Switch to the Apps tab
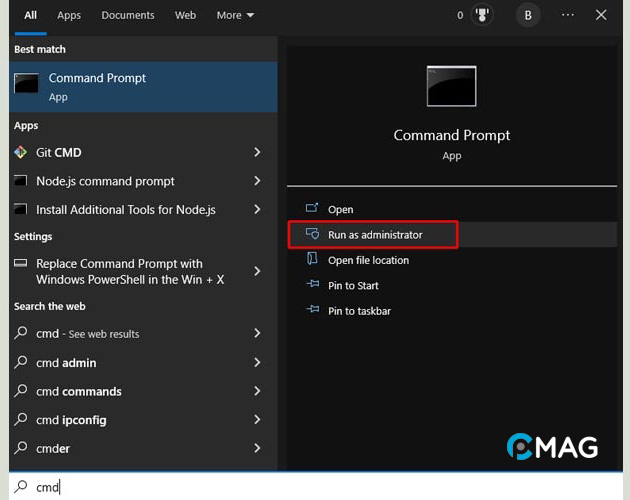 point(69,15)
